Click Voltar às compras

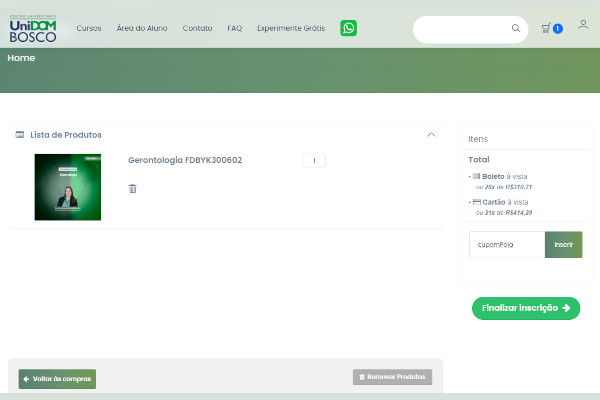pos(57,379)
